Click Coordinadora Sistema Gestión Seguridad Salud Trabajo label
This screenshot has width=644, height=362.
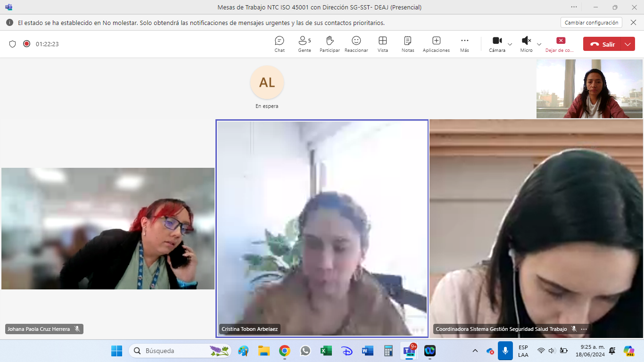tap(501, 329)
